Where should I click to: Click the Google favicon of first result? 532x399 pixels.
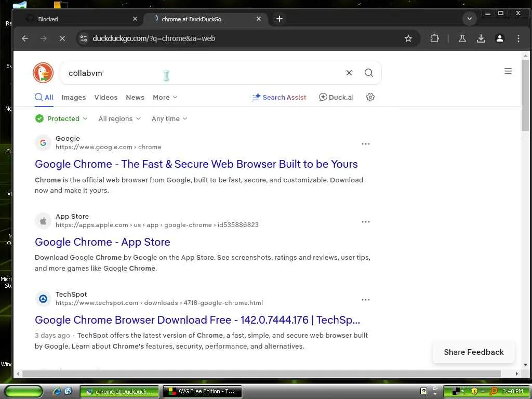(43, 143)
